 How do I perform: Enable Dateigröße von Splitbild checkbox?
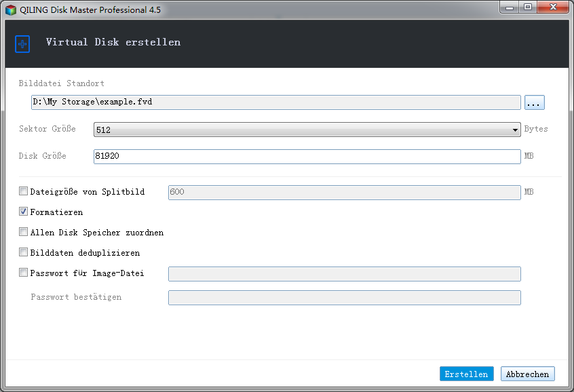(24, 191)
